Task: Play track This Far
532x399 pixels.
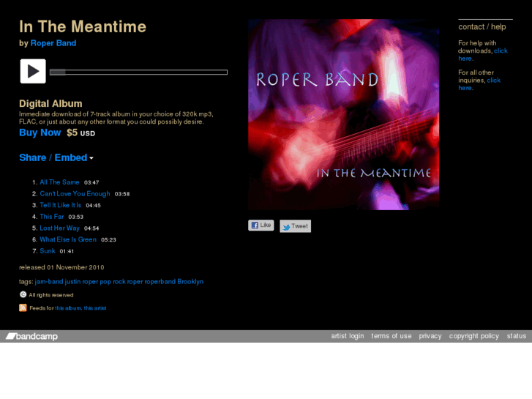Action: pos(51,217)
